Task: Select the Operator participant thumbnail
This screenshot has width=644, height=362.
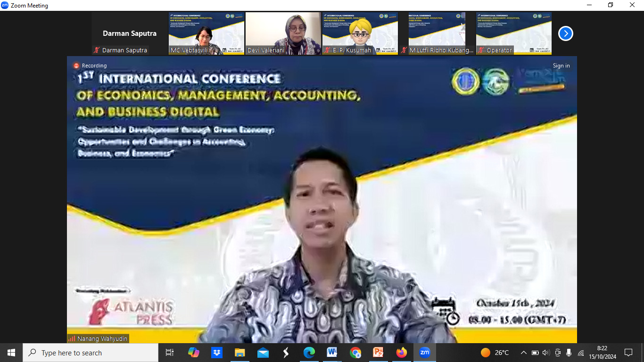Action: (x=513, y=33)
